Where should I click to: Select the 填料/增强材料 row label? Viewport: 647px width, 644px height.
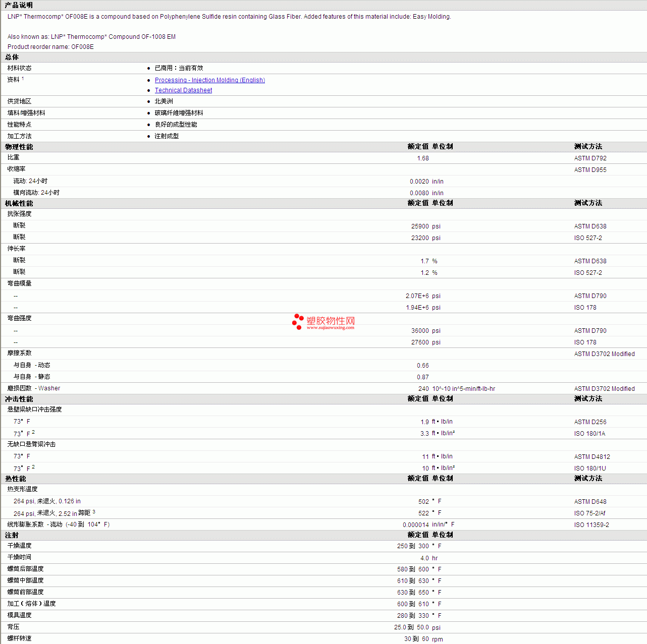point(26,113)
